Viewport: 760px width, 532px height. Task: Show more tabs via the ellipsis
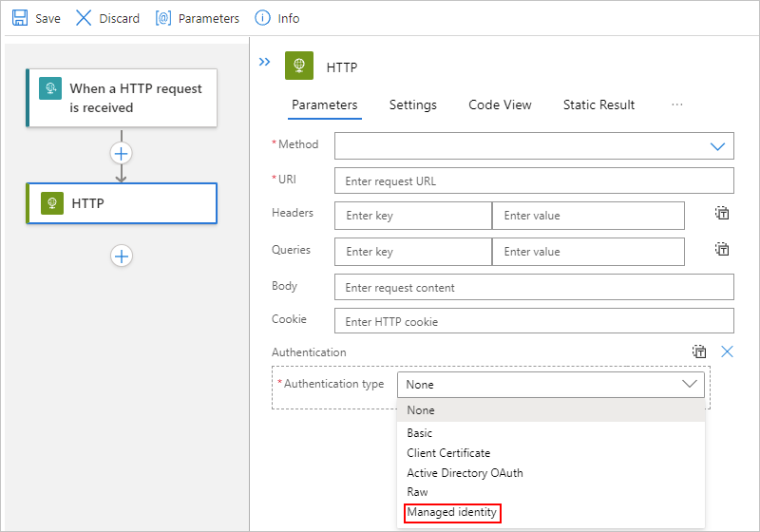click(x=677, y=104)
